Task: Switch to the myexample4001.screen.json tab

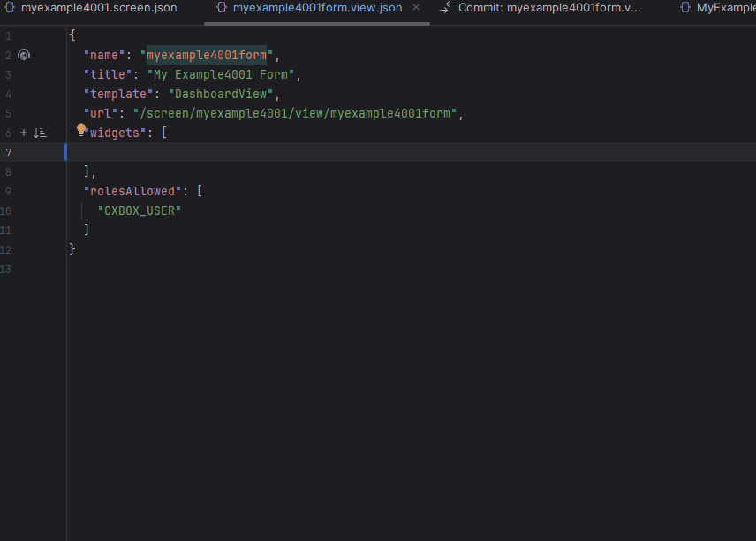Action: tap(98, 8)
